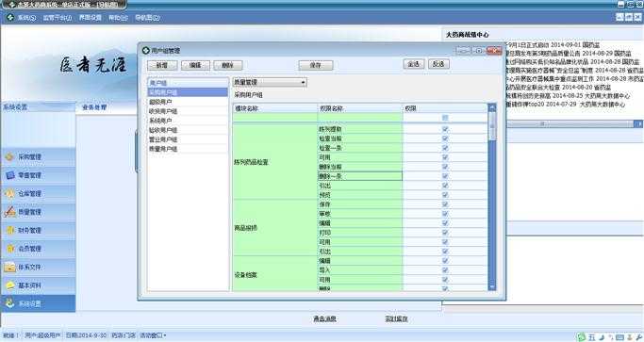Select 采购用户组 in user group list
Viewport: 644px width, 342px height.
click(x=188, y=92)
